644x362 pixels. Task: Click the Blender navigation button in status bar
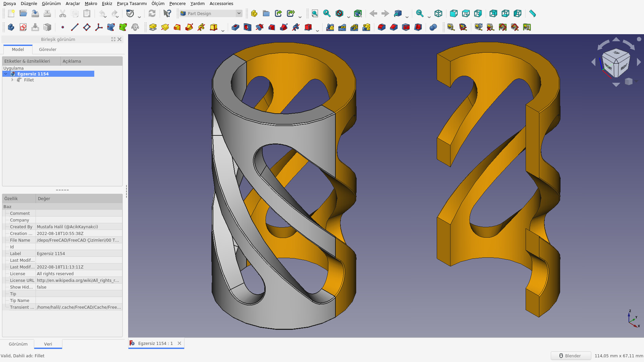click(571, 356)
